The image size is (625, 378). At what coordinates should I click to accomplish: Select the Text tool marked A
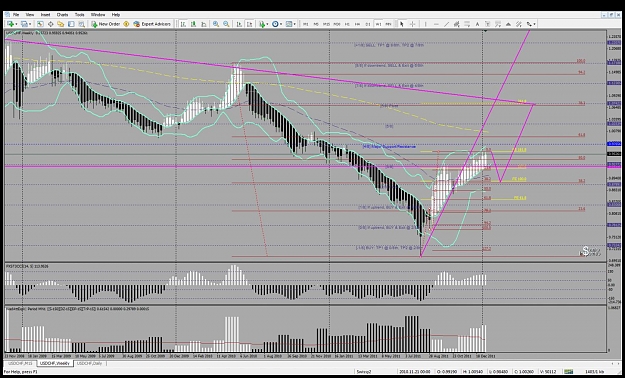[x=477, y=24]
